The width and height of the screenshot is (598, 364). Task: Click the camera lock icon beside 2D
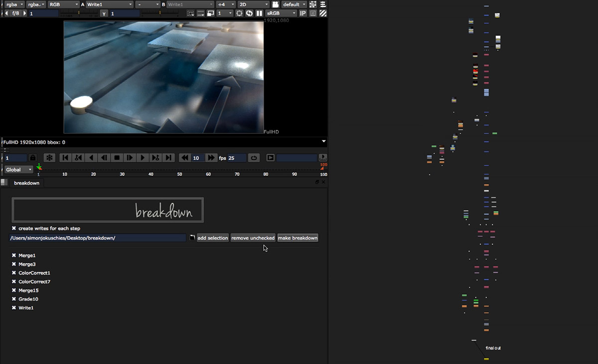tap(275, 4)
